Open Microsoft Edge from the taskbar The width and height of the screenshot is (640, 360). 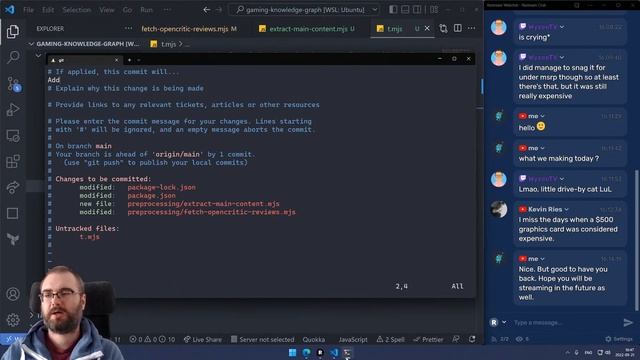(x=306, y=353)
